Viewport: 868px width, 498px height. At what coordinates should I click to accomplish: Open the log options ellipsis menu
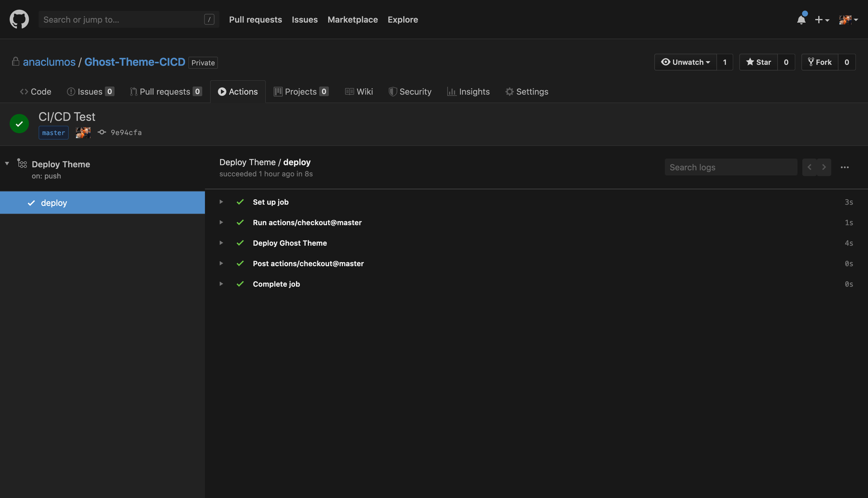click(x=844, y=167)
